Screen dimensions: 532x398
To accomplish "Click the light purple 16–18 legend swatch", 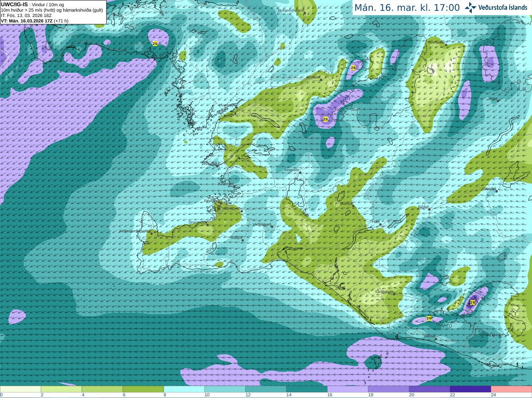I will tap(348, 389).
